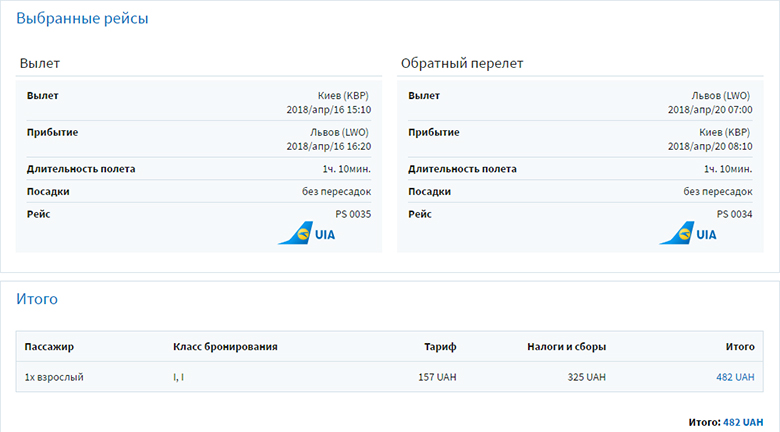780x432 pixels.
Task: Click the "Класс бронирования" column header
Action: pos(225,347)
